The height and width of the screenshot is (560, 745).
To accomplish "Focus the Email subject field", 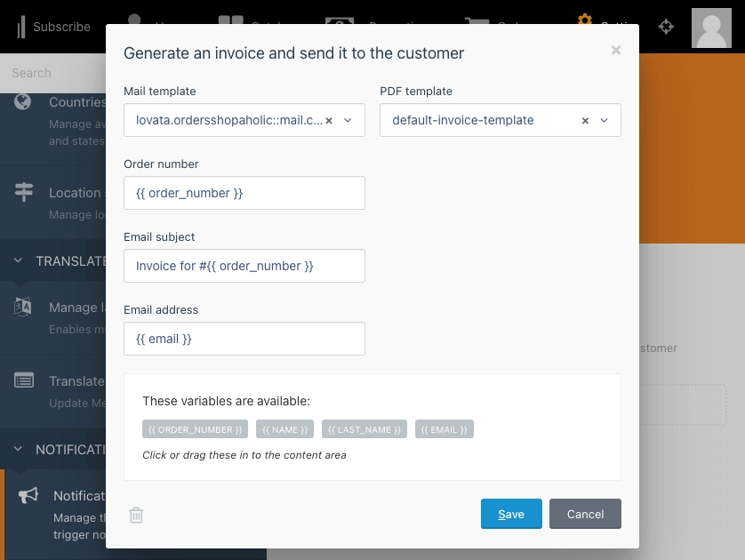I will [244, 266].
